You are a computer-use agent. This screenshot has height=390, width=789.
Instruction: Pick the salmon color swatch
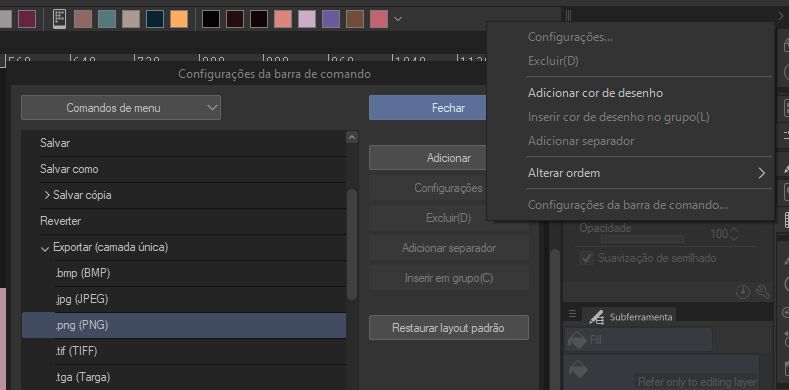coord(283,19)
